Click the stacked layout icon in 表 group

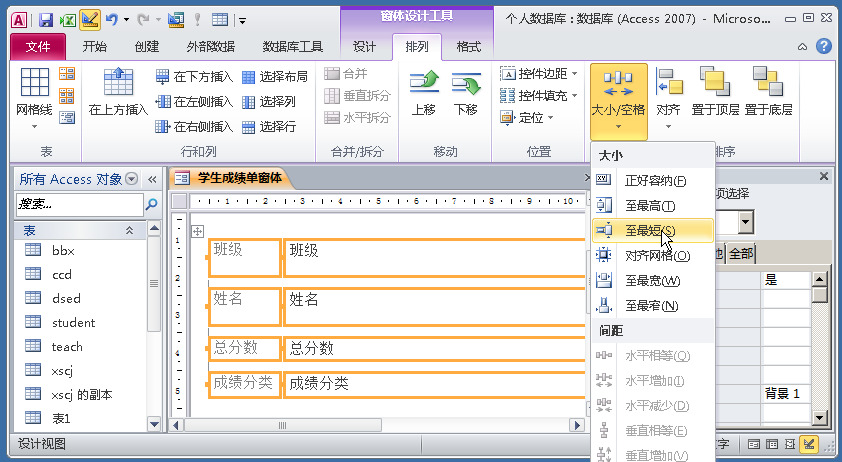tap(67, 74)
